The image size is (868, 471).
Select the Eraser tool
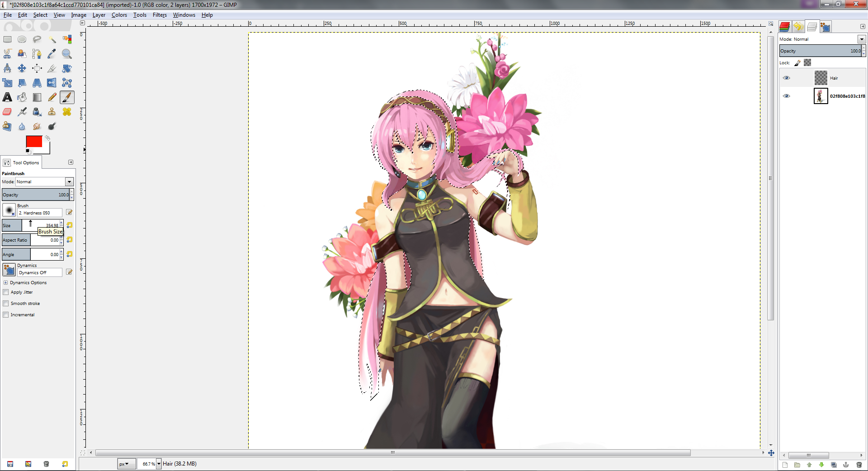(7, 112)
